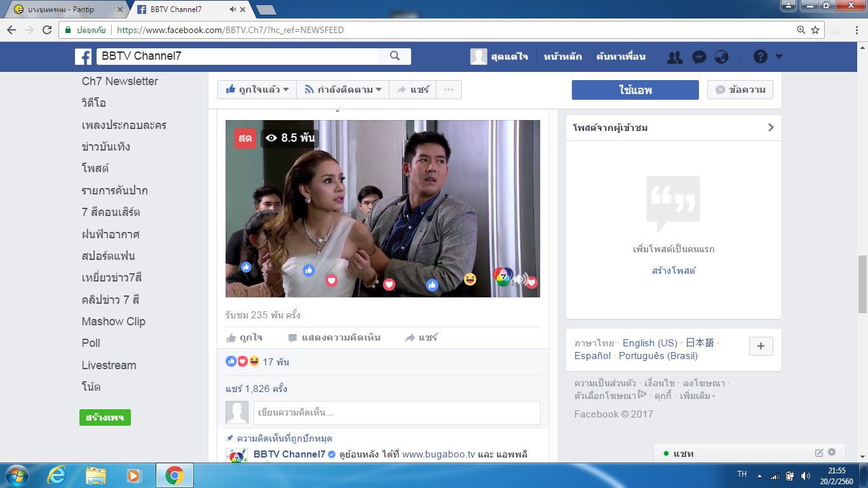Open the chat settings gear icon
Screen dimensions: 868x488
click(832, 452)
